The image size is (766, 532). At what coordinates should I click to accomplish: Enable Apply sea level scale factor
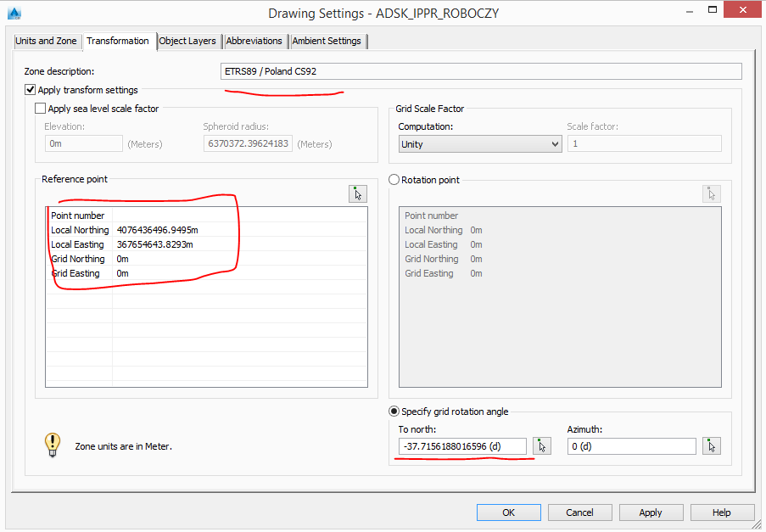click(40, 108)
